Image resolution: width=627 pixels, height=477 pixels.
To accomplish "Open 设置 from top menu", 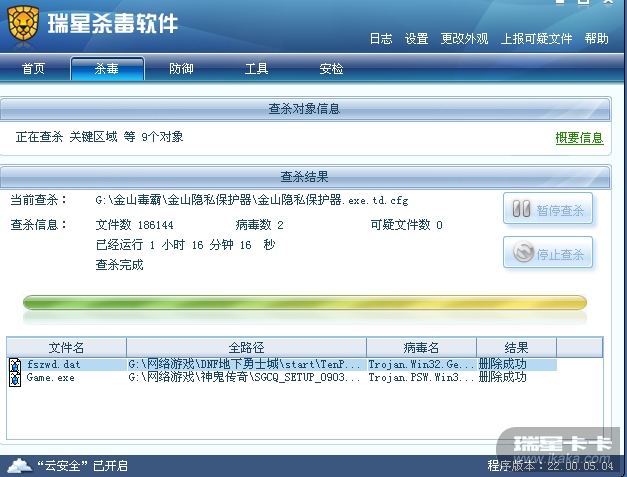I will (x=416, y=39).
